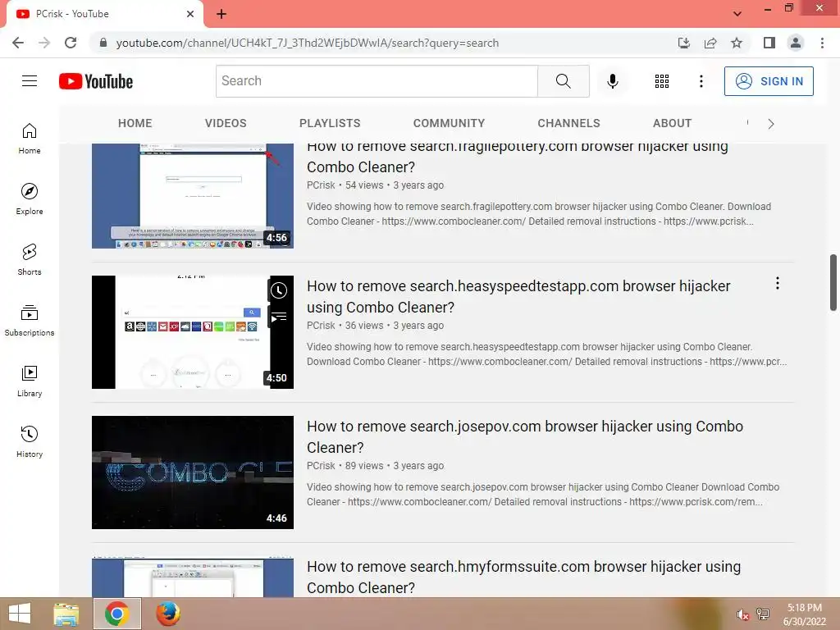Click the SIGN IN button

(769, 81)
